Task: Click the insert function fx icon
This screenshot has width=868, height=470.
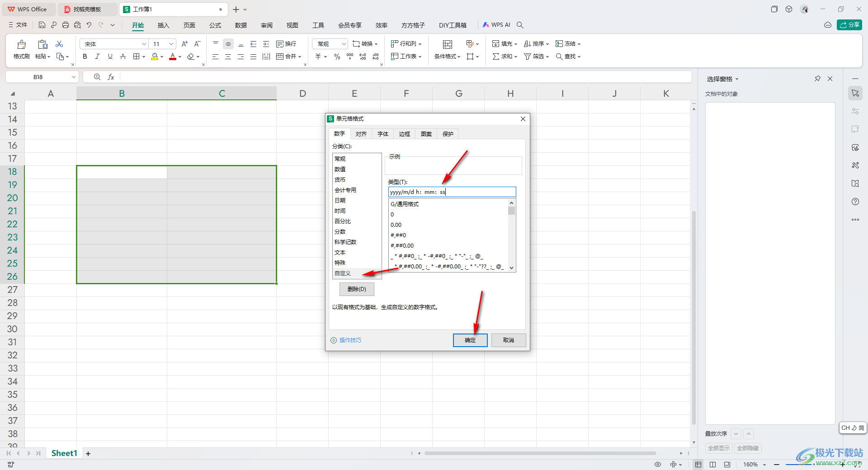Action: (111, 77)
